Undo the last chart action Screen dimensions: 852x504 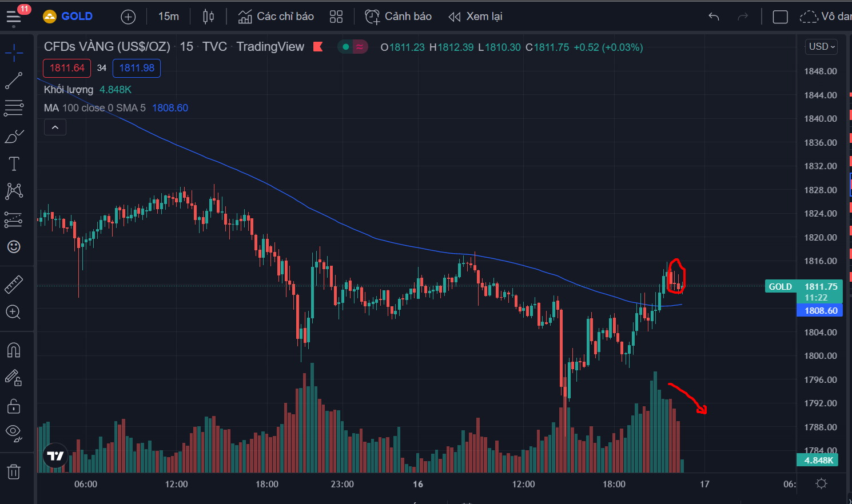tap(714, 17)
